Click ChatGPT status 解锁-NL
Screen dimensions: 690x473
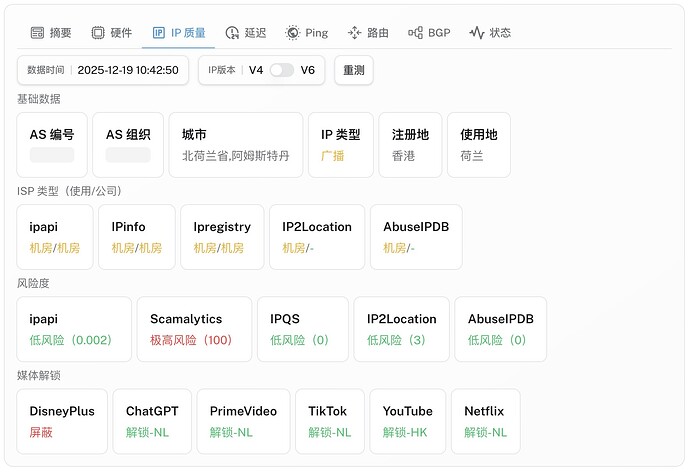click(147, 433)
